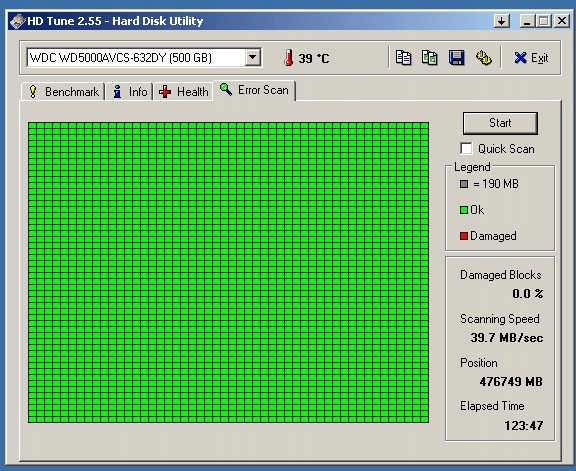The width and height of the screenshot is (576, 471).
Task: Open the Info tab
Action: (129, 91)
